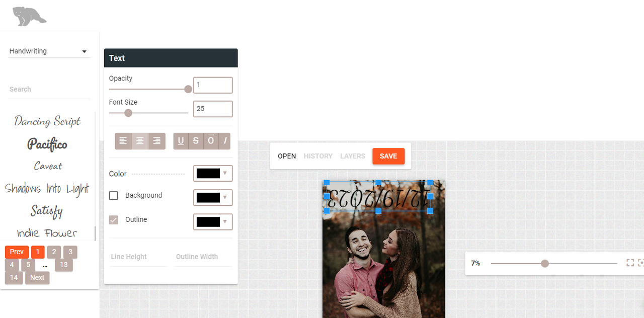Click the Font Size slider handle
Image resolution: width=644 pixels, height=318 pixels.
[x=128, y=113]
